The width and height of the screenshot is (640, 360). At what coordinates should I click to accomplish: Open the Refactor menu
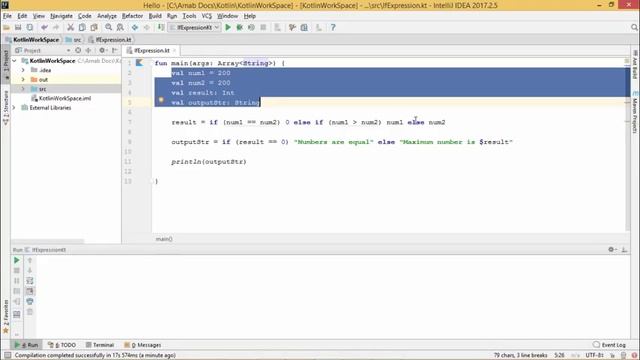click(x=132, y=16)
